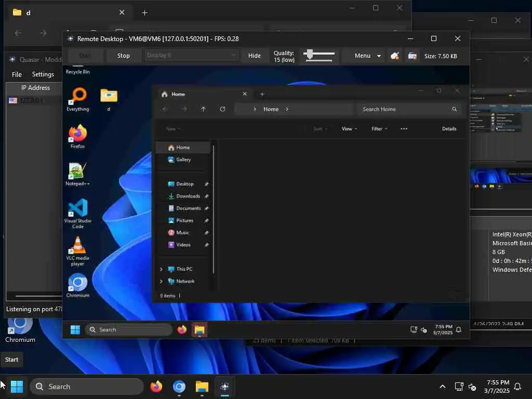Open the Everything desktop shortcut
Screen dimensions: 532x399
78,99
